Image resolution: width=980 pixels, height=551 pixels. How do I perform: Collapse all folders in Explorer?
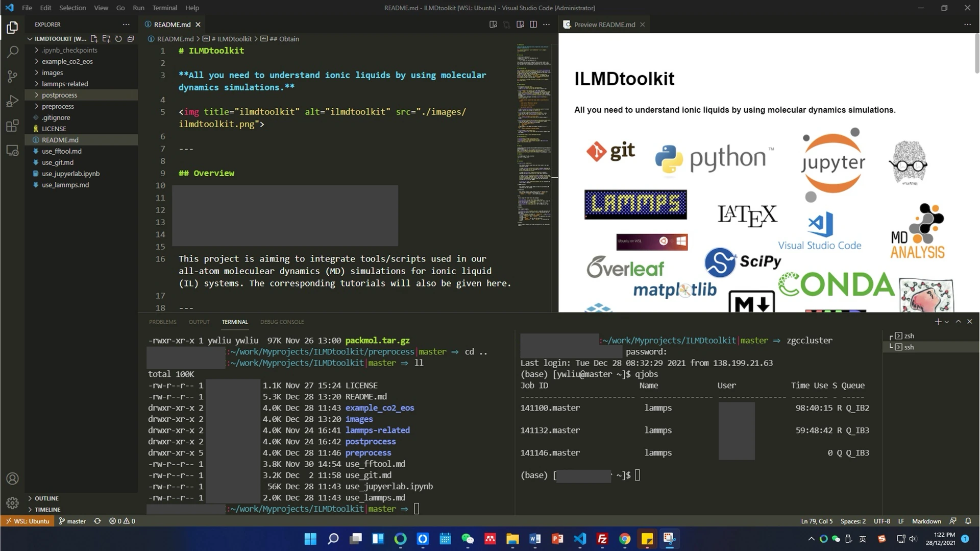tap(131, 39)
